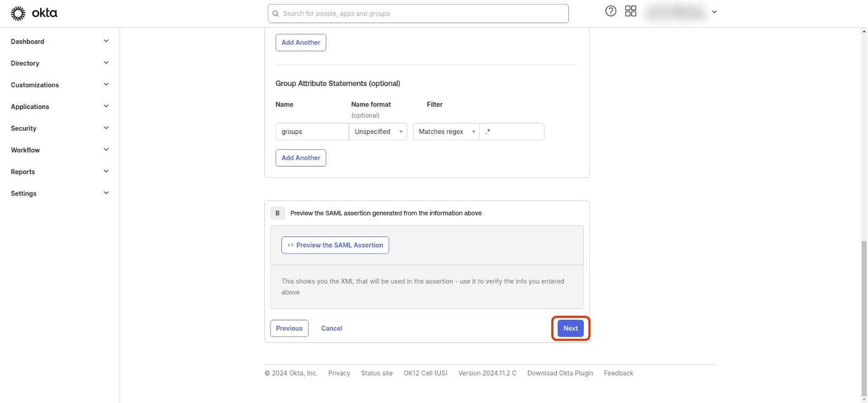Expand the account menu chevron

(x=714, y=12)
